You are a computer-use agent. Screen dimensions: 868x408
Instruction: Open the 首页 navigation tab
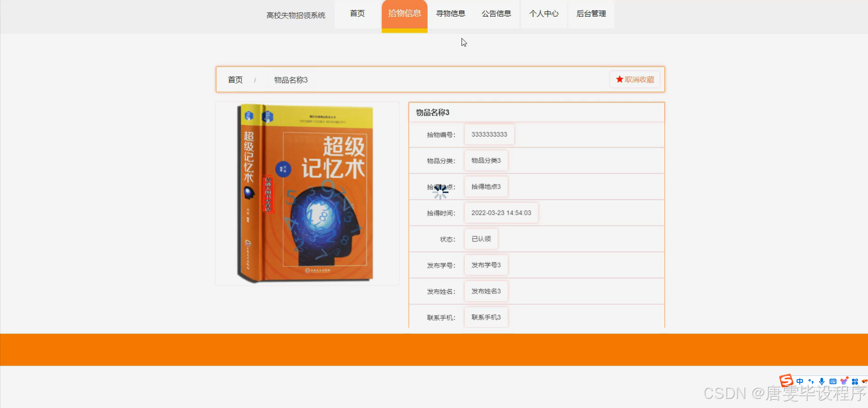[x=358, y=14]
